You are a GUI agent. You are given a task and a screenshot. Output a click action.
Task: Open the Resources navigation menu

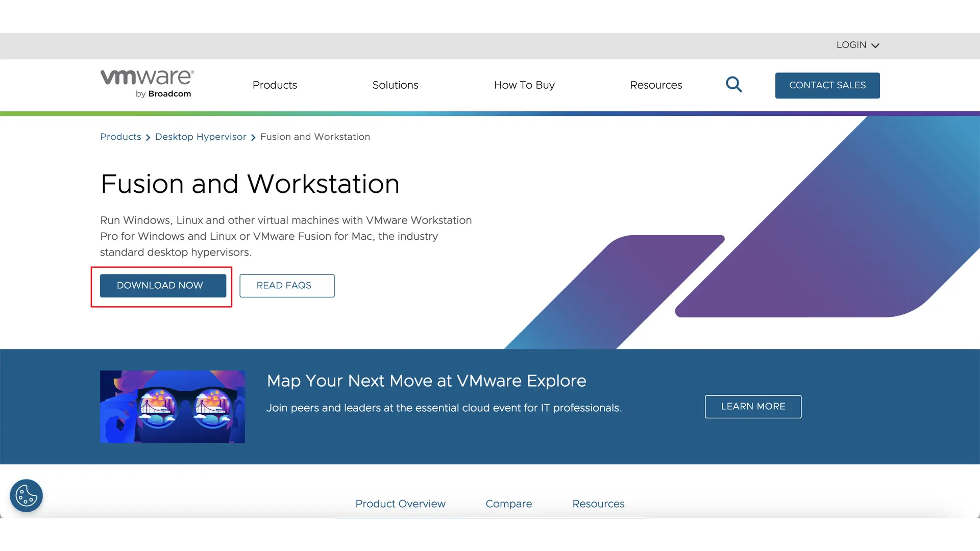click(x=656, y=85)
